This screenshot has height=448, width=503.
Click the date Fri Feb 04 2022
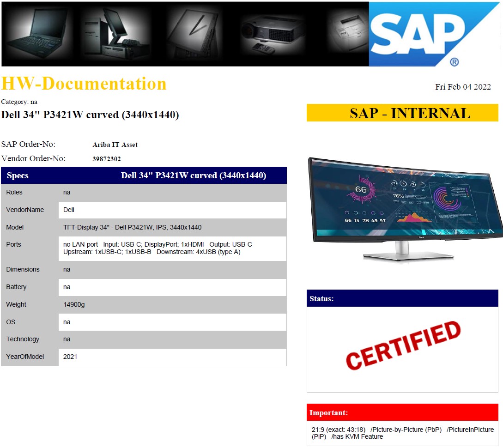tap(463, 87)
